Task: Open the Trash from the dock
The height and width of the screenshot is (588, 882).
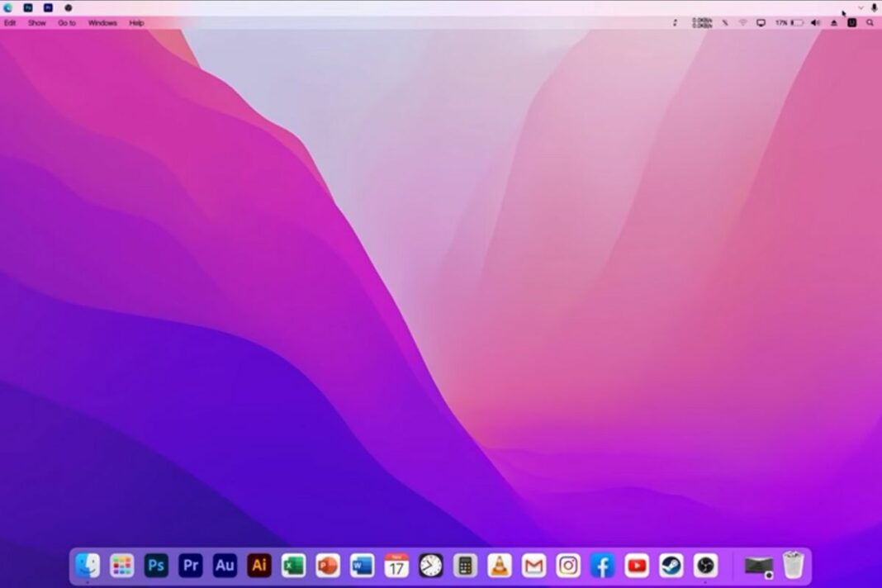Action: click(x=792, y=566)
